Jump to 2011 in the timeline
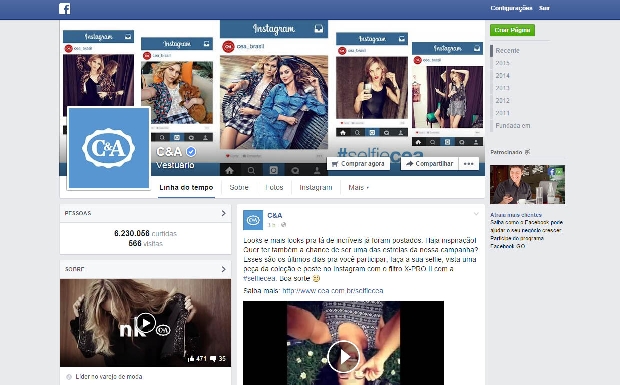 [x=502, y=113]
